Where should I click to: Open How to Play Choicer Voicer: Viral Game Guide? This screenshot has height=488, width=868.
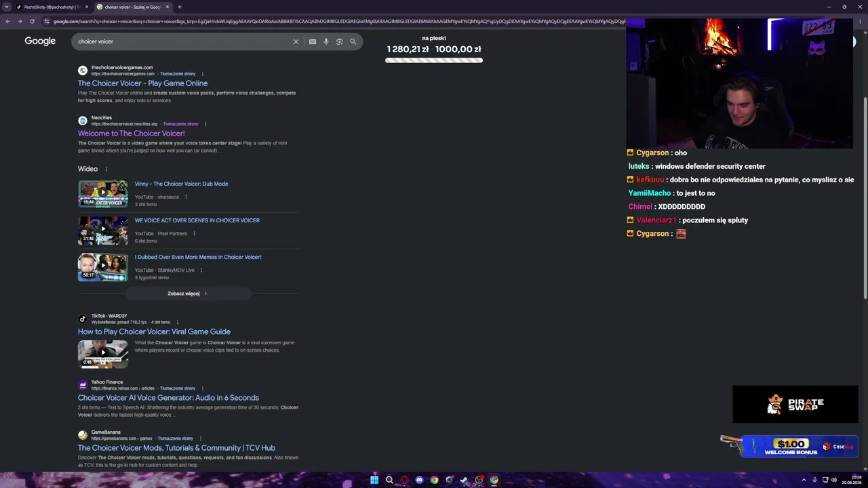tap(154, 331)
